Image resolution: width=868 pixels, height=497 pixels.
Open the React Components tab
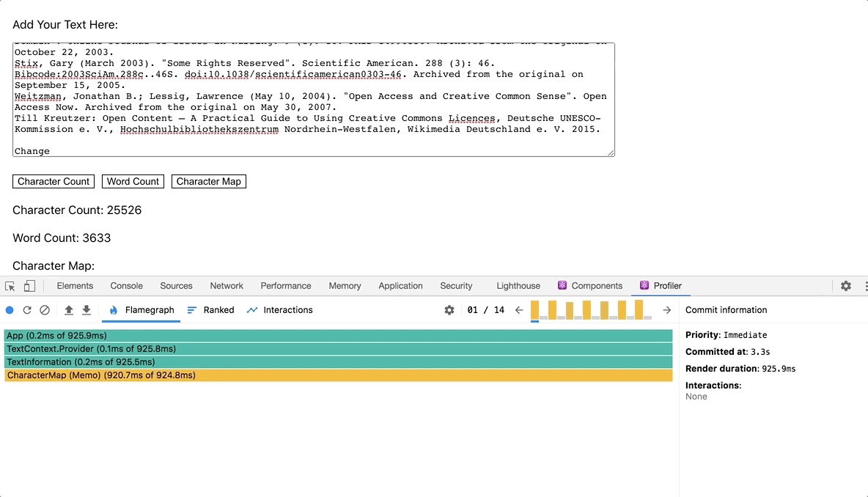590,286
